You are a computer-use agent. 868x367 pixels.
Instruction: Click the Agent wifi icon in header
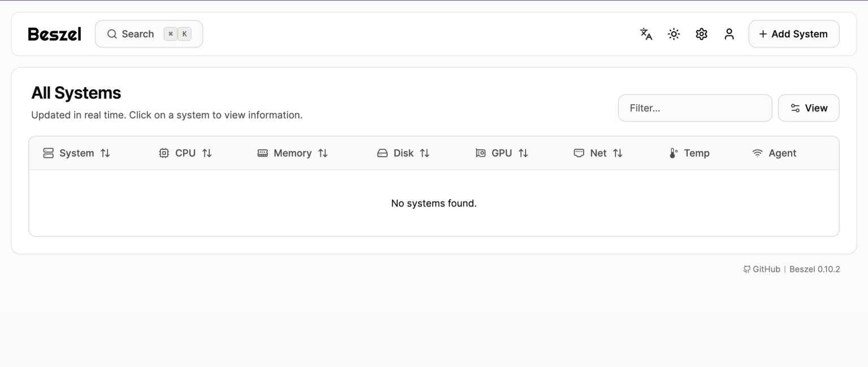coord(757,153)
